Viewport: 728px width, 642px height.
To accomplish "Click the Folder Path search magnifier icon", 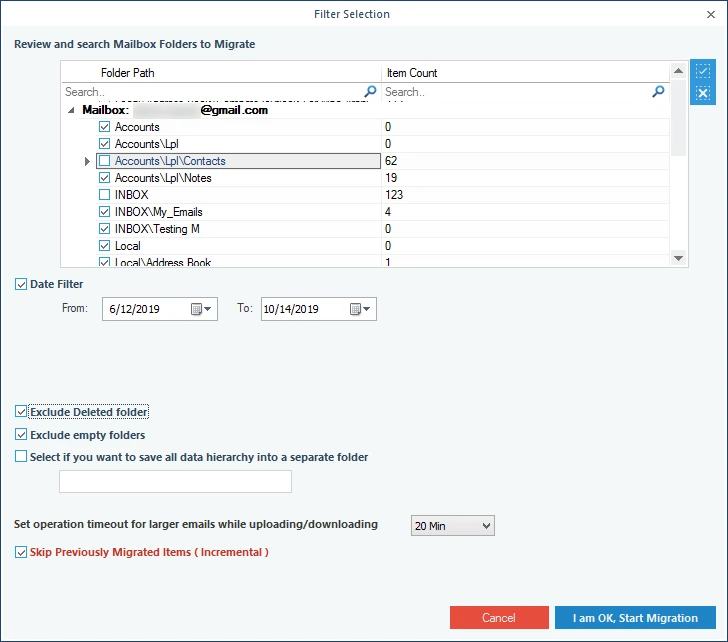I will 370,91.
